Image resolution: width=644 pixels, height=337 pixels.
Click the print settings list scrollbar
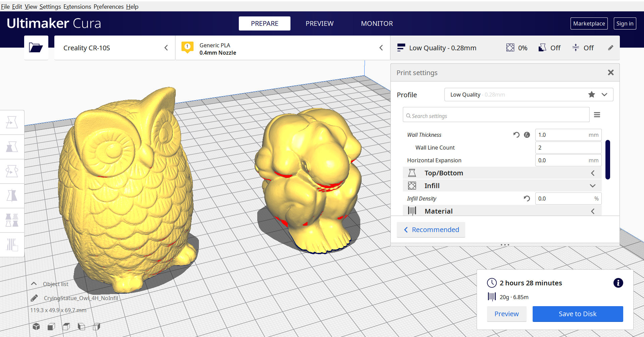[x=608, y=160]
